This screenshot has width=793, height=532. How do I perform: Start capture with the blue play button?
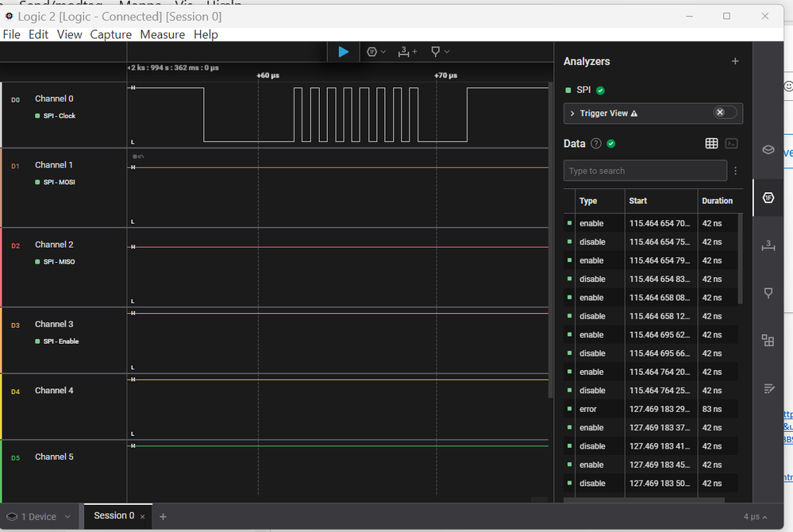click(x=344, y=52)
